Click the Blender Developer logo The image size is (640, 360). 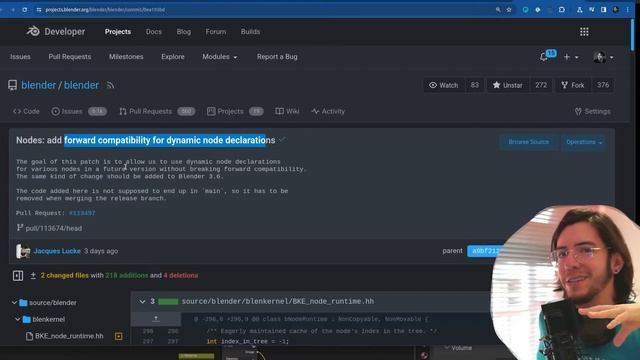pyautogui.click(x=56, y=31)
